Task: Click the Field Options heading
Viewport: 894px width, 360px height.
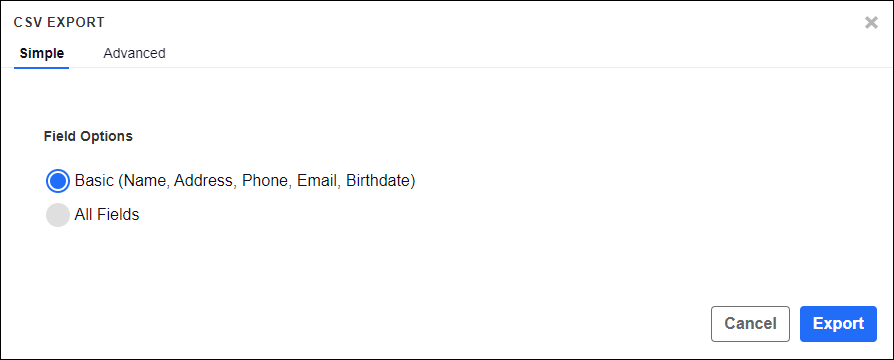Action: pos(88,136)
